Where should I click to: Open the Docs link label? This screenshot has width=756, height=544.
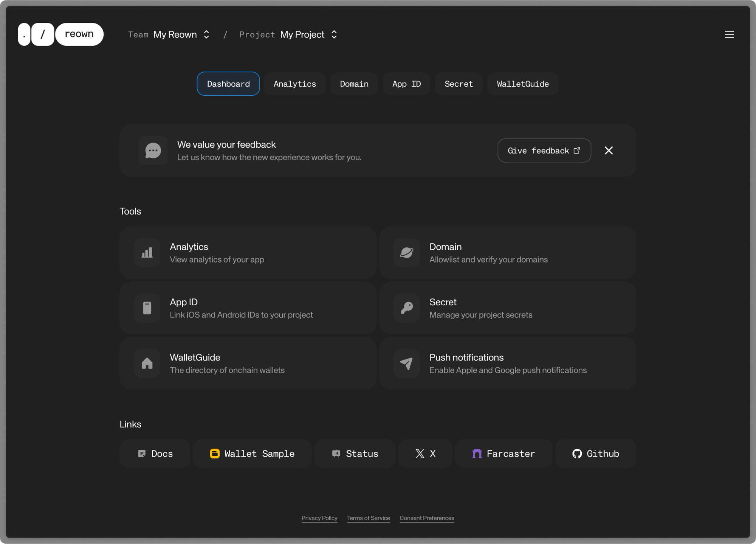(x=162, y=454)
